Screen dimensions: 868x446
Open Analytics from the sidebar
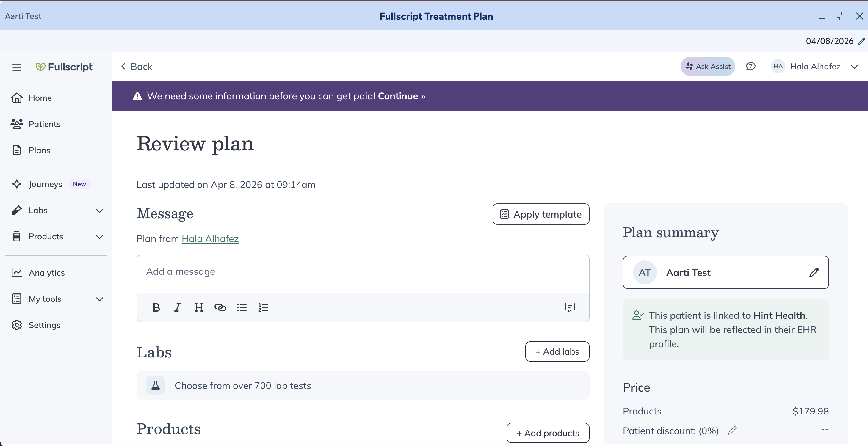pyautogui.click(x=46, y=273)
